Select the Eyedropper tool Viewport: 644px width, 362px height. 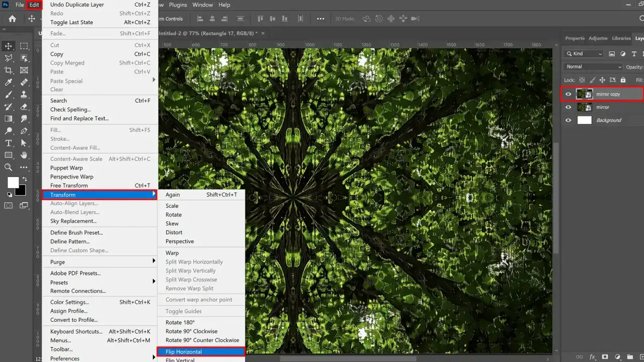click(9, 82)
